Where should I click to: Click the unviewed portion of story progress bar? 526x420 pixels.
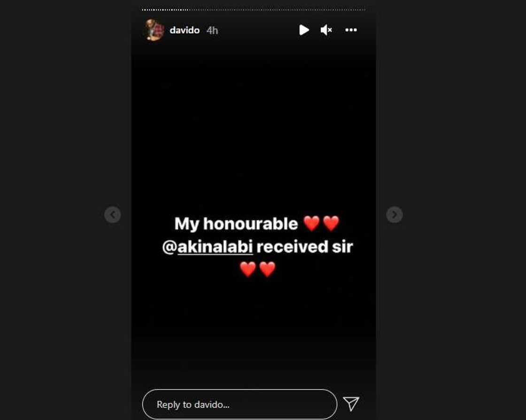277,10
